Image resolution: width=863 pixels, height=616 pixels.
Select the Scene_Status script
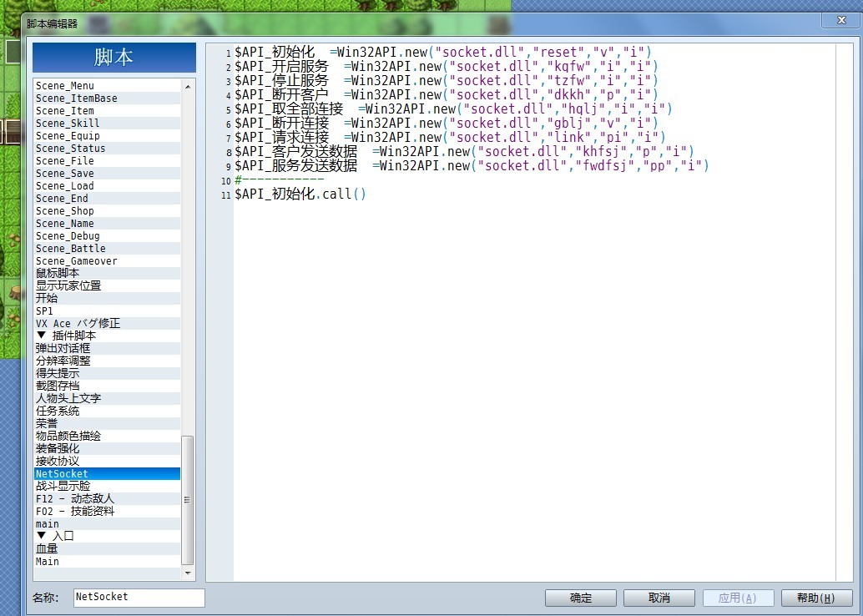(108, 149)
